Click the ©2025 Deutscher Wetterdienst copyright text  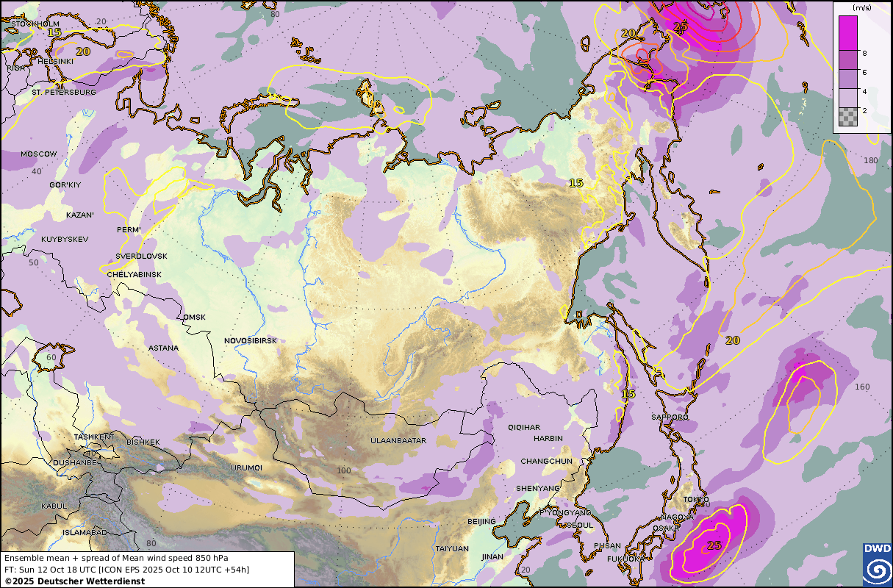pos(74,581)
